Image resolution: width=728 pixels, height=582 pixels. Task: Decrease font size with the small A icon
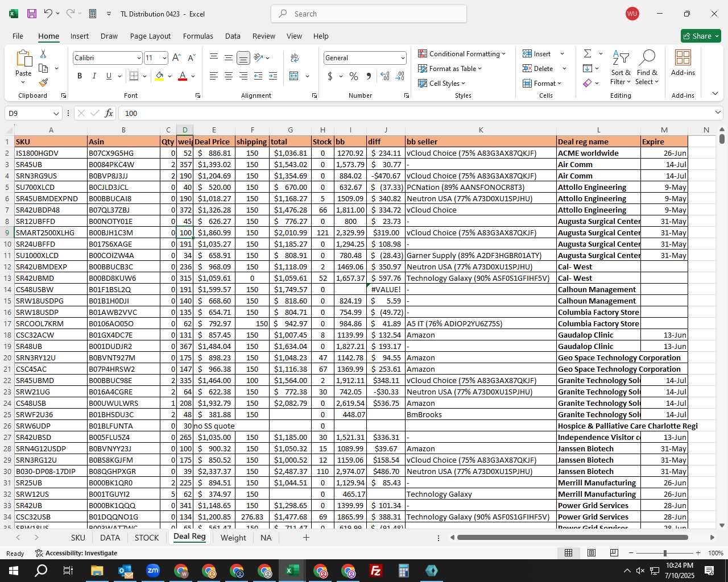(x=191, y=57)
